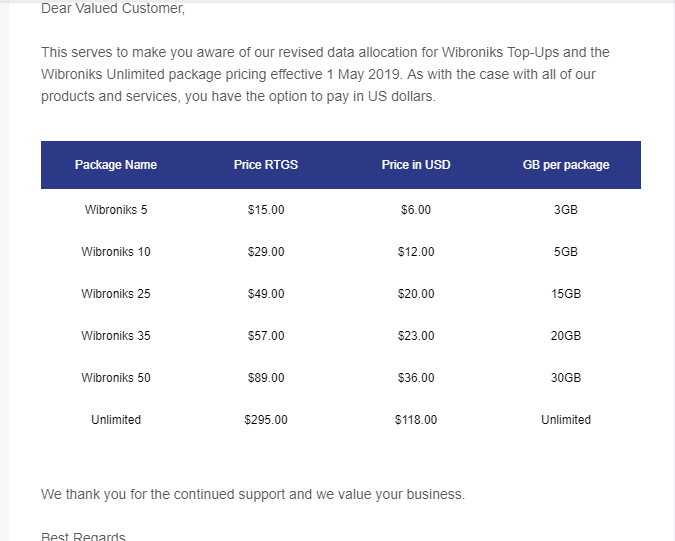Click the $15.00 RTGS price cell

(x=266, y=210)
